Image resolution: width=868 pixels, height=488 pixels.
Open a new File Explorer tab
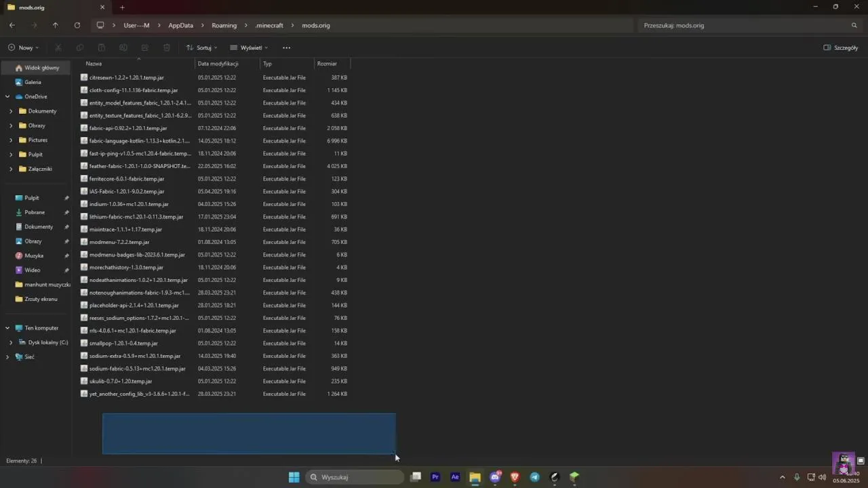(122, 7)
